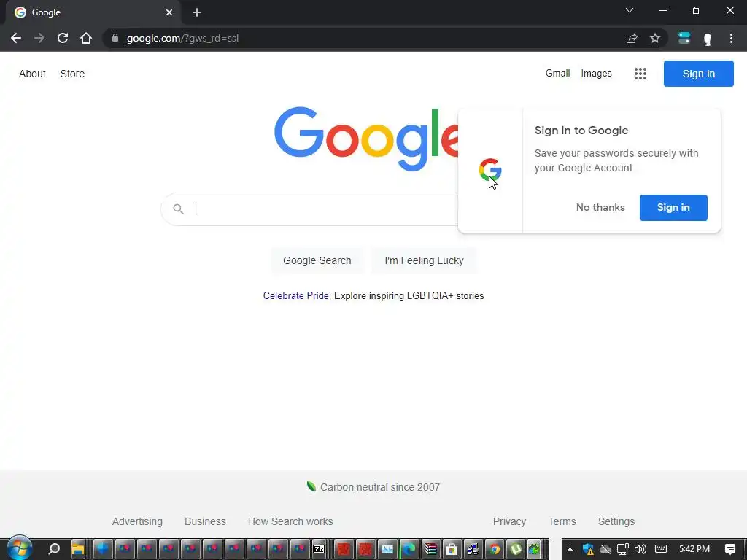
Task: Open the browser home page
Action: pos(86,38)
